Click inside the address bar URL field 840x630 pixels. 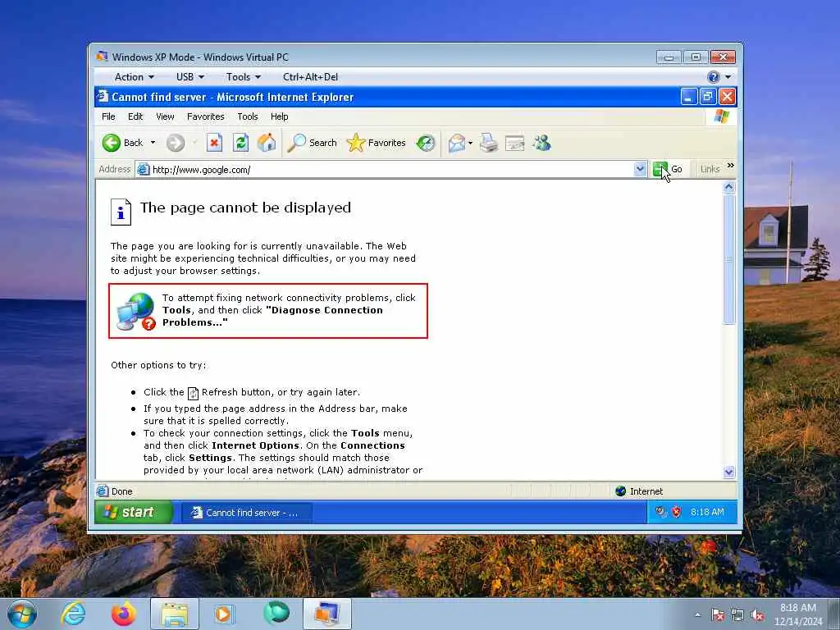click(391, 170)
